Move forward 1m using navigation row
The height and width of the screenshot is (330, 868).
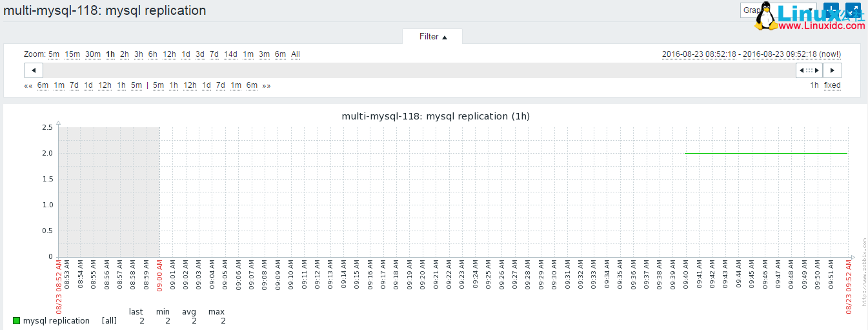click(x=236, y=85)
